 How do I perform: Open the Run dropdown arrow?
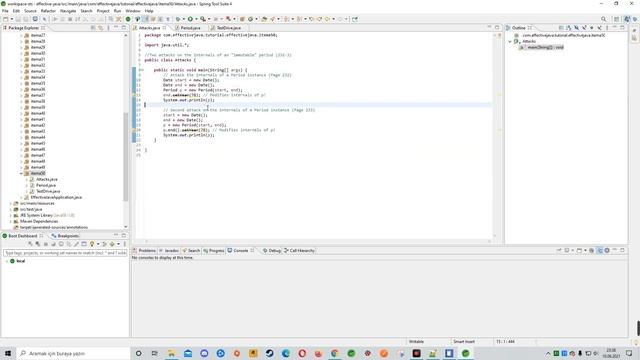pyautogui.click(x=196, y=19)
